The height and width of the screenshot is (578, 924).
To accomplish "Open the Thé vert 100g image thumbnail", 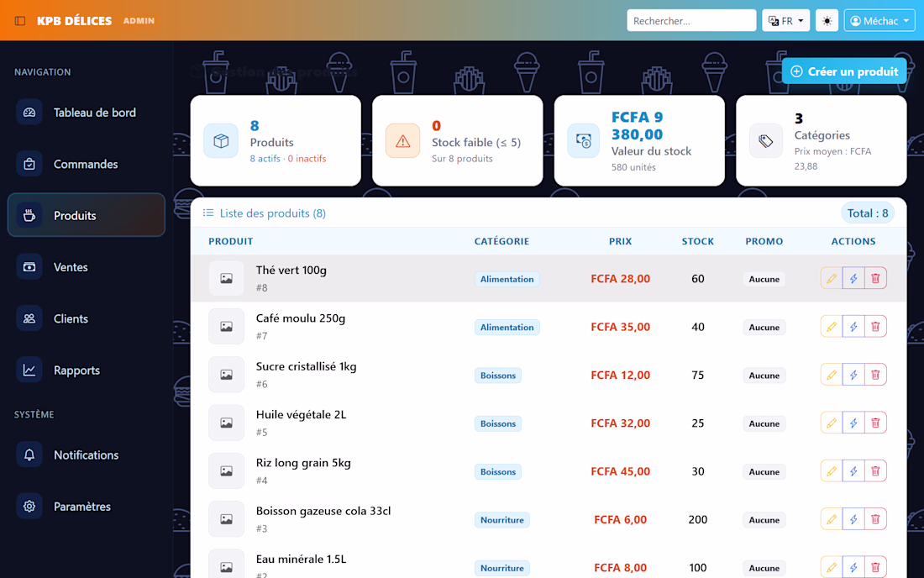I will 226,278.
